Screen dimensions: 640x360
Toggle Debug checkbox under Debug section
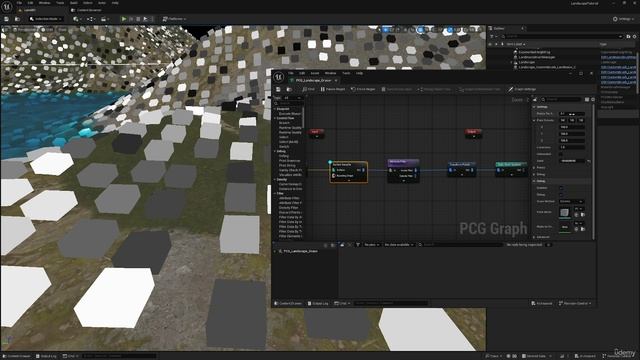[x=561, y=194]
